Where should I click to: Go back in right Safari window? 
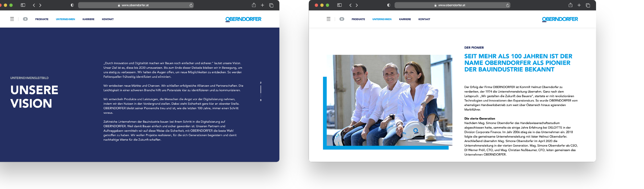click(351, 5)
